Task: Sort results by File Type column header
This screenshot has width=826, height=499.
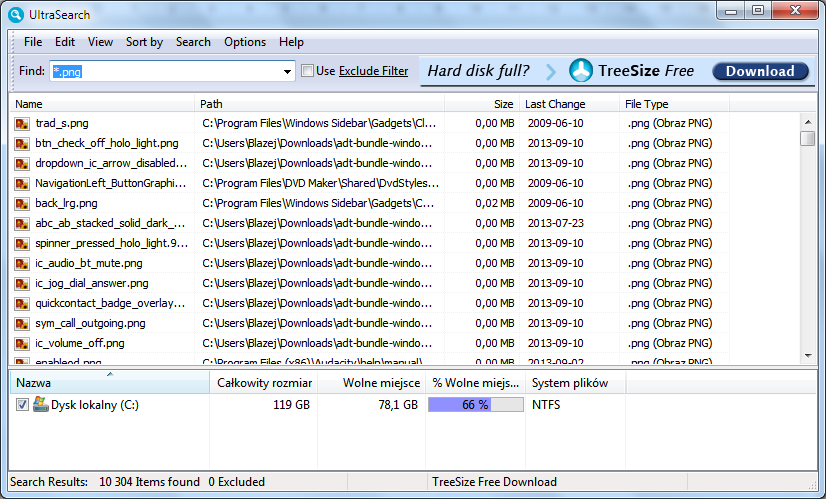Action: pyautogui.click(x=674, y=104)
